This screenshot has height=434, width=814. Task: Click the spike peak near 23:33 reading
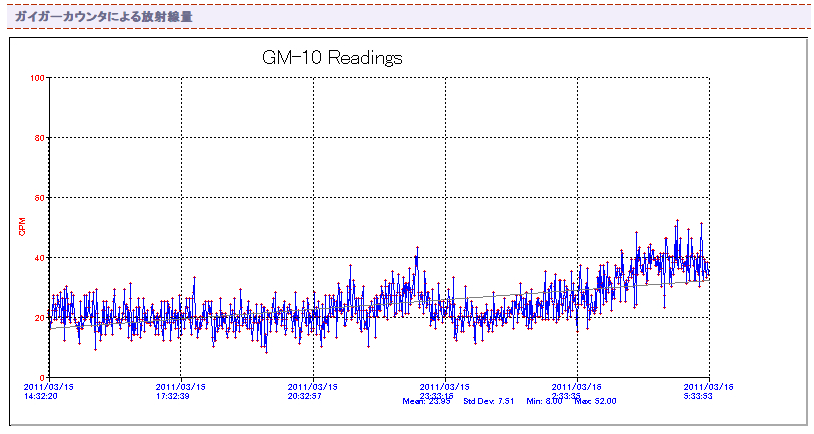tap(417, 248)
